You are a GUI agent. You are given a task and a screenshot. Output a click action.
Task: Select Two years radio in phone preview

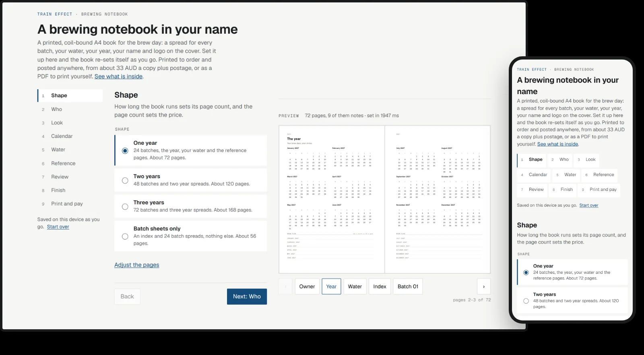tap(526, 301)
